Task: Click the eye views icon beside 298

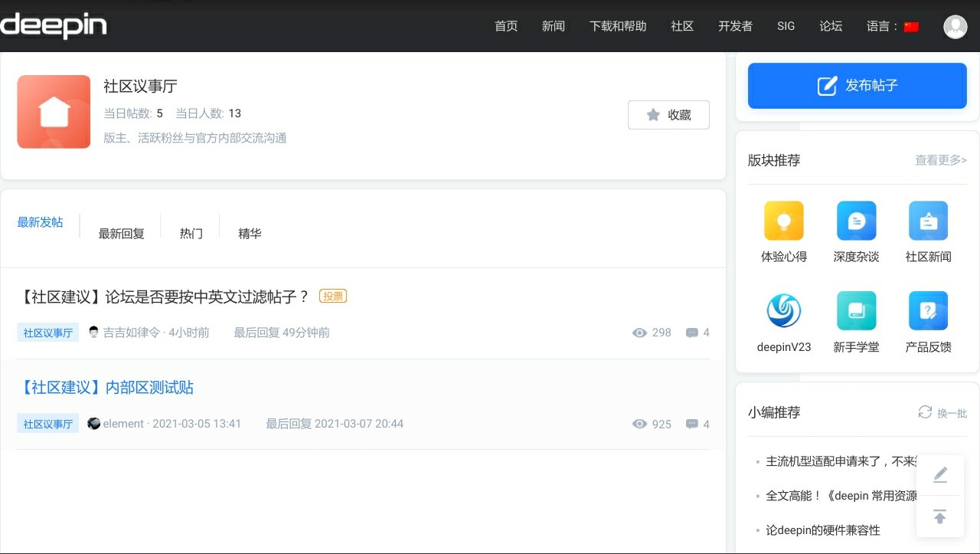Action: coord(640,333)
